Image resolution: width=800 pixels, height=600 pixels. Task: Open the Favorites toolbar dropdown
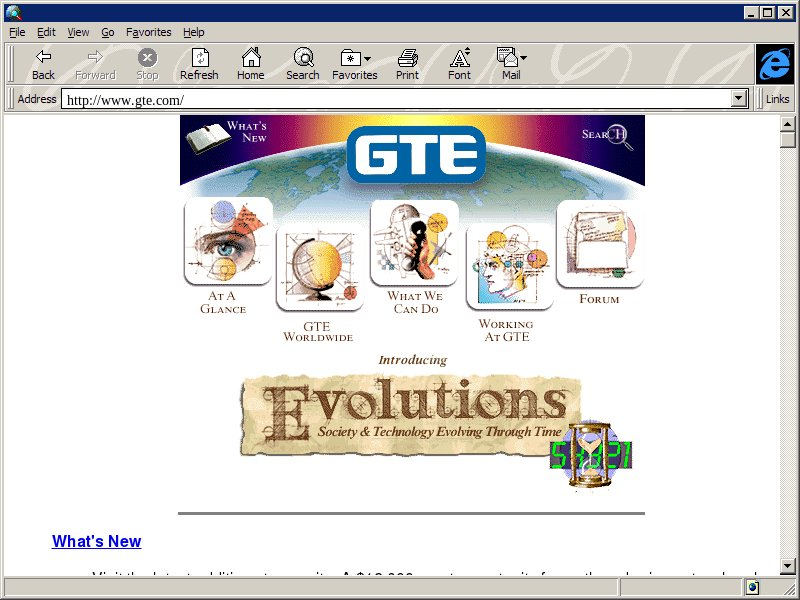pyautogui.click(x=355, y=64)
